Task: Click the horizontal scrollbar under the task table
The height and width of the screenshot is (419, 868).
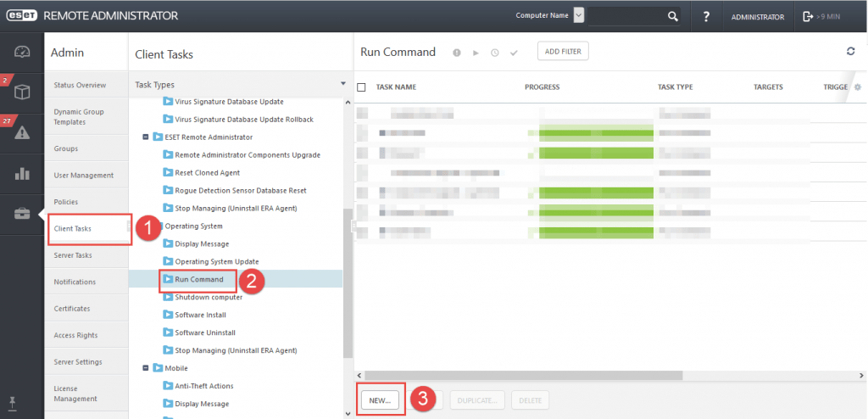Action: click(x=524, y=375)
